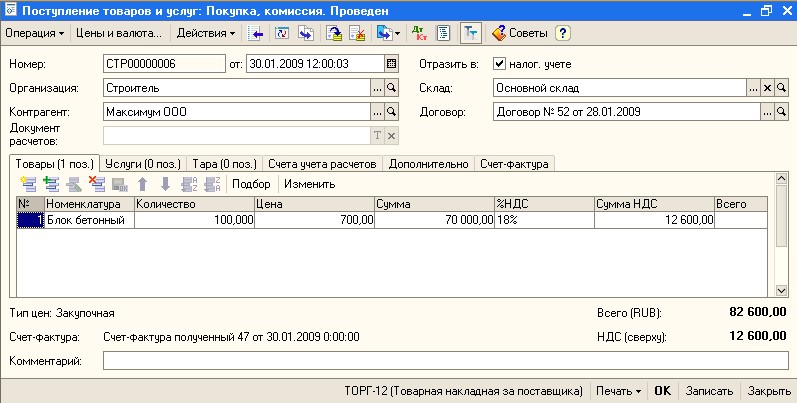
Task: Open the Печать dropdown menu
Action: [x=618, y=391]
